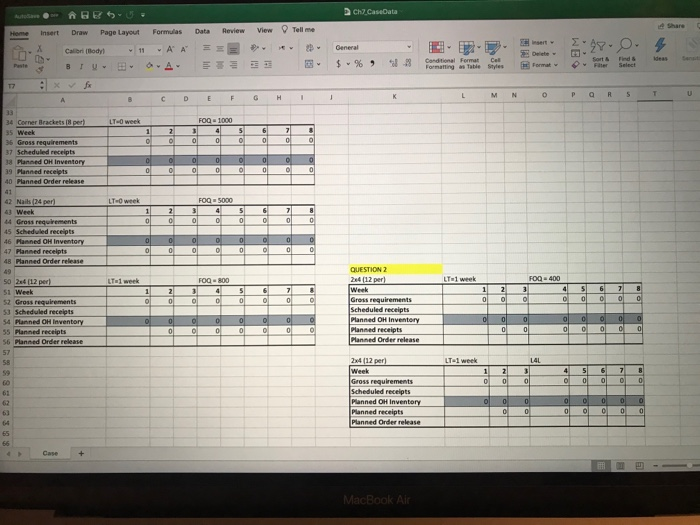
Task: Toggle Align Right for cells
Action: pyautogui.click(x=233, y=65)
